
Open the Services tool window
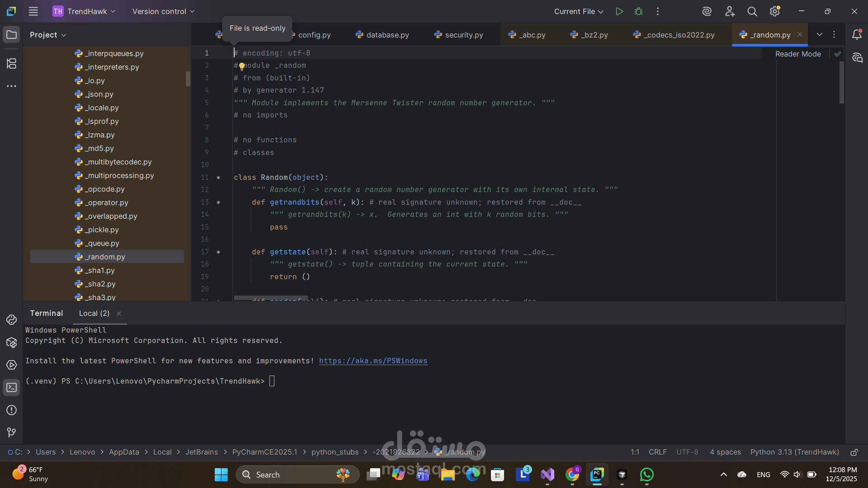pyautogui.click(x=11, y=365)
